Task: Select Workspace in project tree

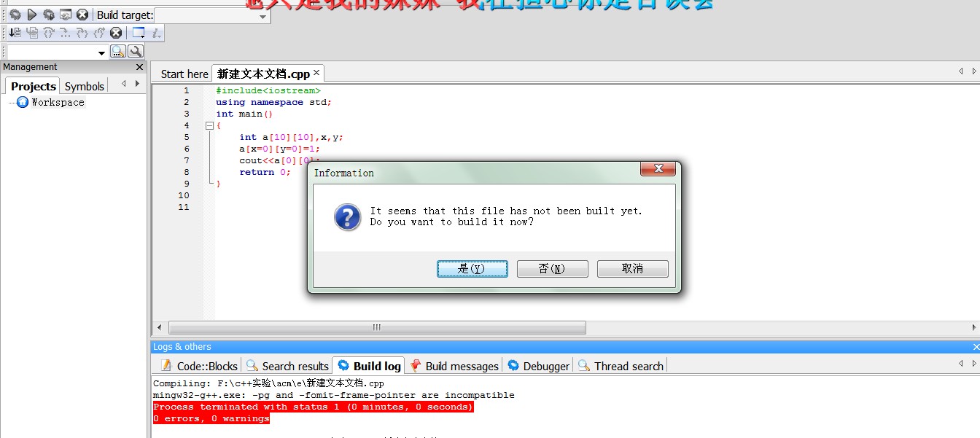Action: [x=58, y=103]
